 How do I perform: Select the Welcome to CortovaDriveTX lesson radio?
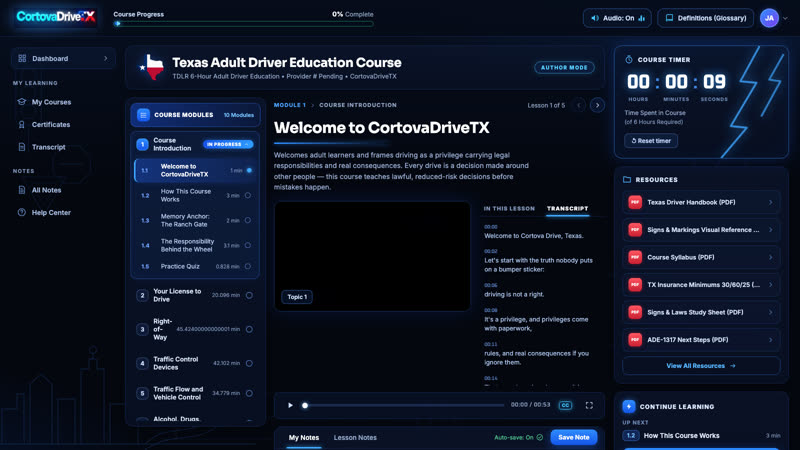249,170
